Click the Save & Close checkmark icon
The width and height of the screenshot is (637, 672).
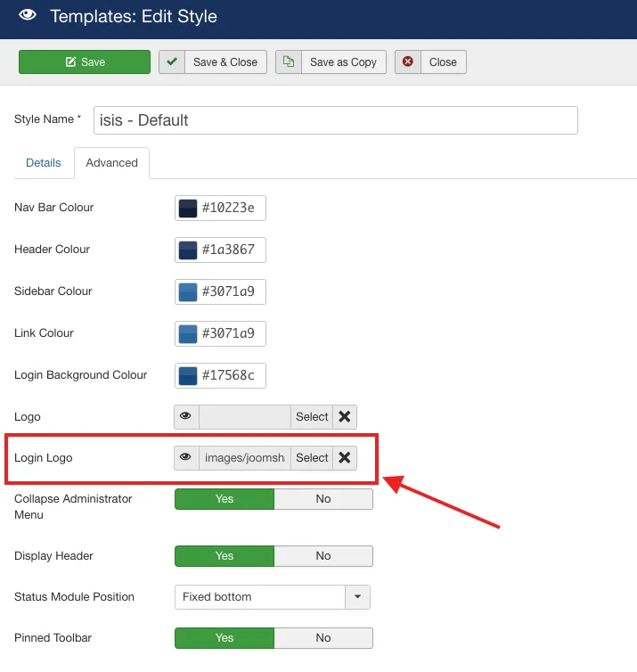[x=172, y=61]
